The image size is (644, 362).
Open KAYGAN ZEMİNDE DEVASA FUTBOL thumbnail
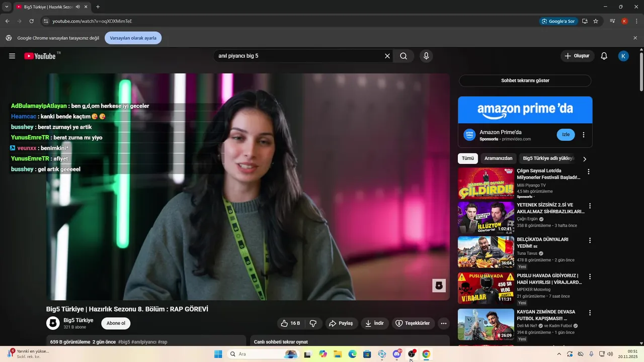point(486,324)
